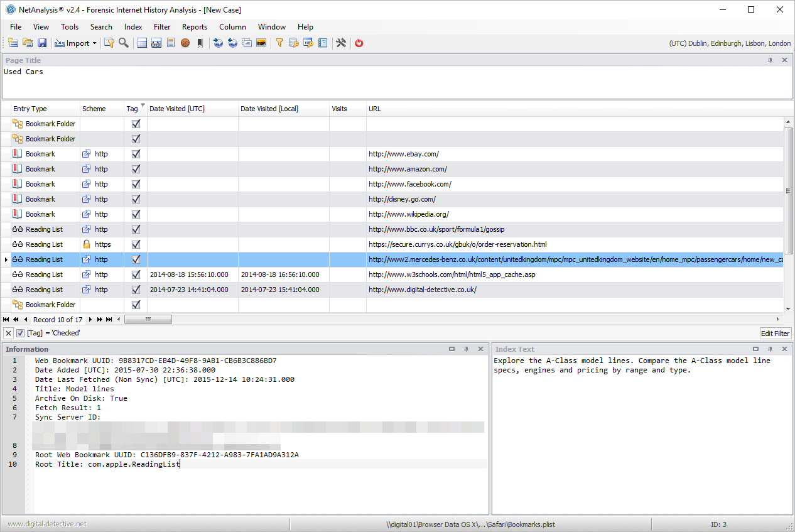The height and width of the screenshot is (532, 795).
Task: Disable the [Tag] = 'Checked' filter checkbox
Action: point(20,333)
